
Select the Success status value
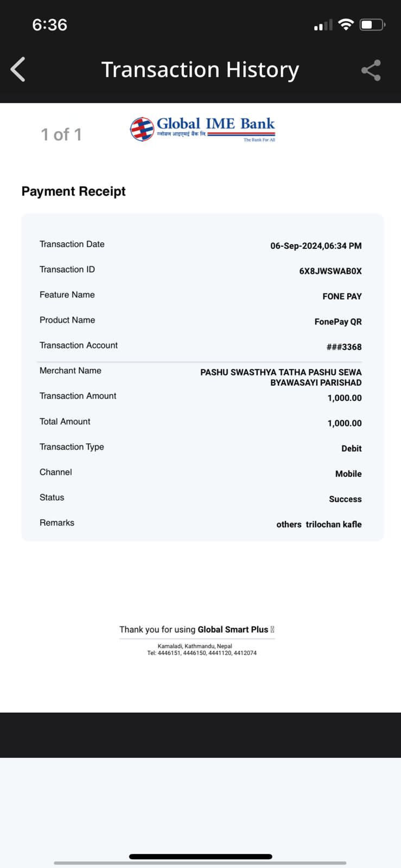[x=345, y=499]
